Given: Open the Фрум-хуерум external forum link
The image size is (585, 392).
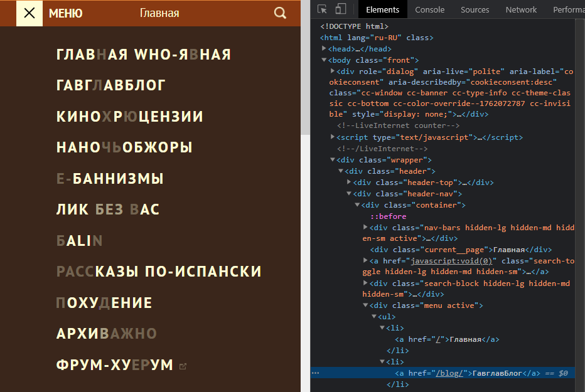Looking at the screenshot, I should [115, 365].
